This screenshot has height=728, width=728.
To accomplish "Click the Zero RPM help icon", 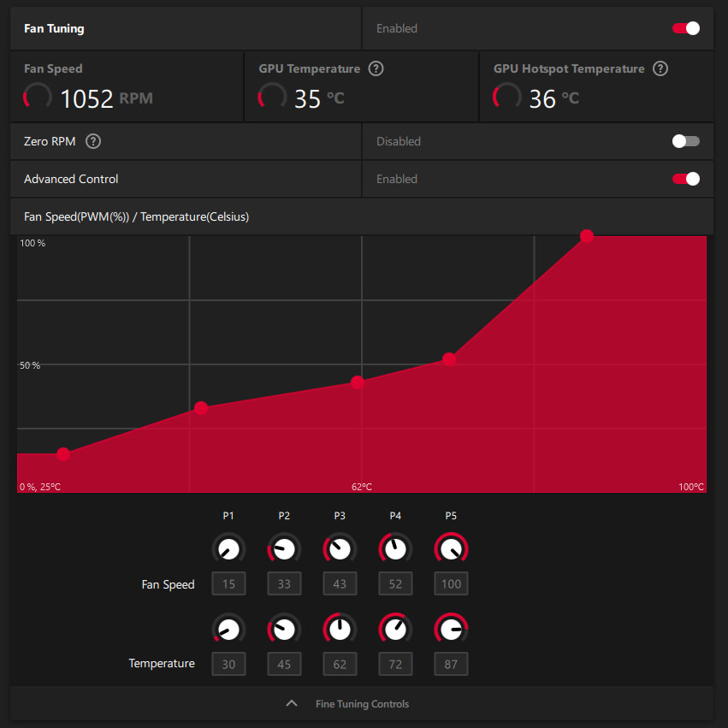I will tap(93, 142).
